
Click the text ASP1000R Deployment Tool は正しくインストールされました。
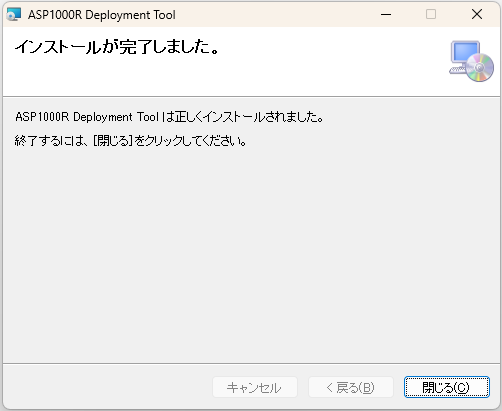(169, 117)
